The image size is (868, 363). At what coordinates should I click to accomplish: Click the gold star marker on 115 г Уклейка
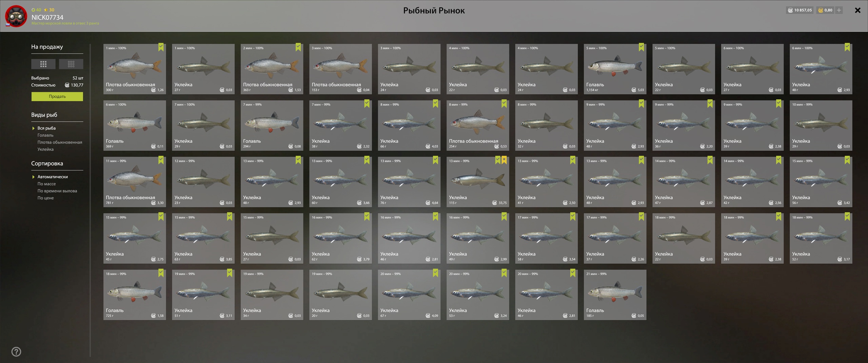504,160
